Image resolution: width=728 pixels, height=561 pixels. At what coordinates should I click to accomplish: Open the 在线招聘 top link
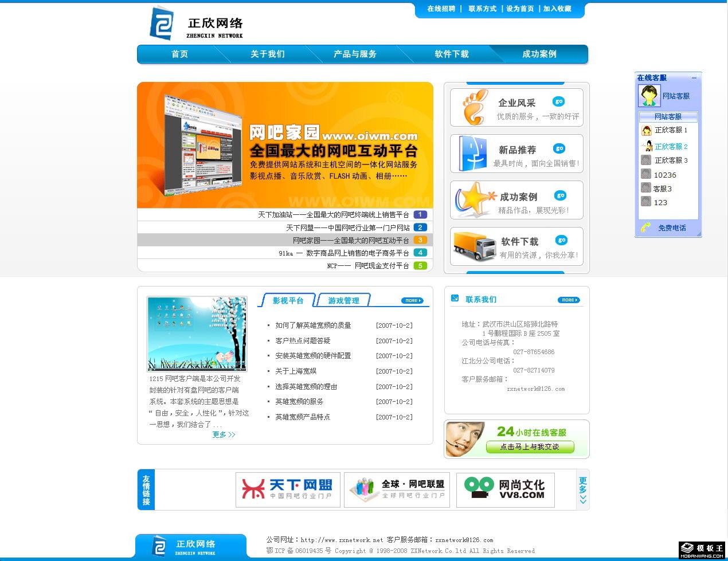tap(441, 9)
